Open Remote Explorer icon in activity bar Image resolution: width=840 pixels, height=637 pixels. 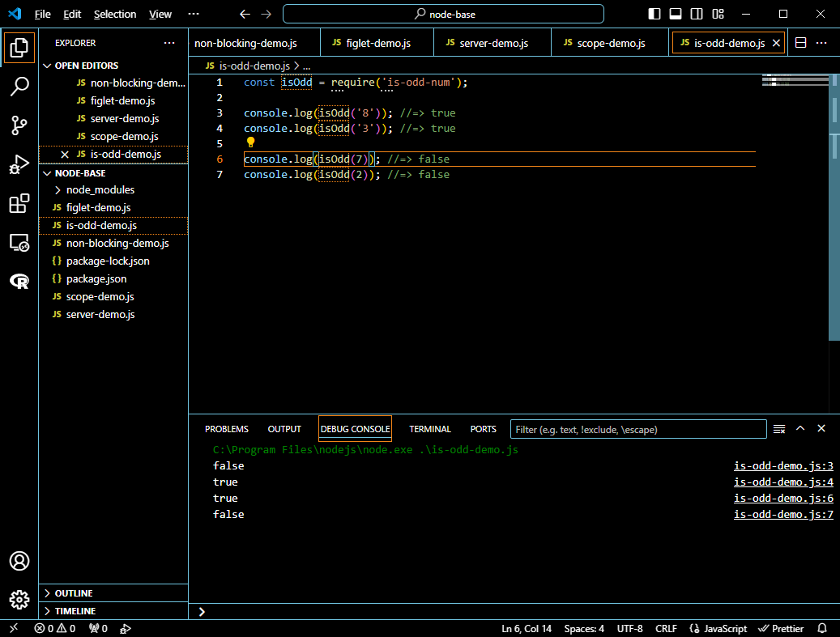[x=19, y=243]
